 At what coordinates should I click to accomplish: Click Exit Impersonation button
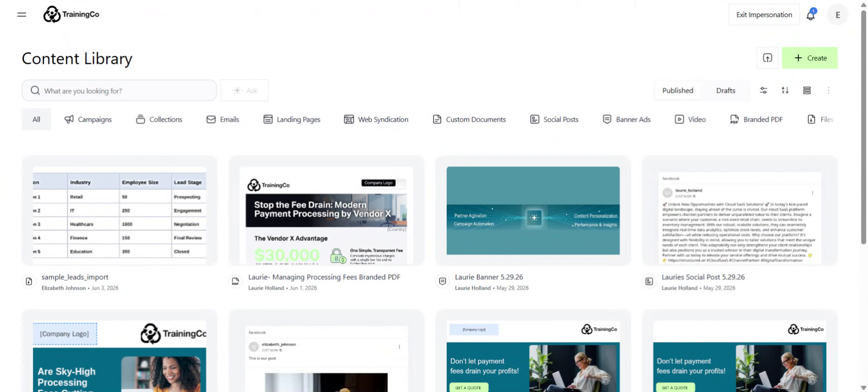pos(764,15)
